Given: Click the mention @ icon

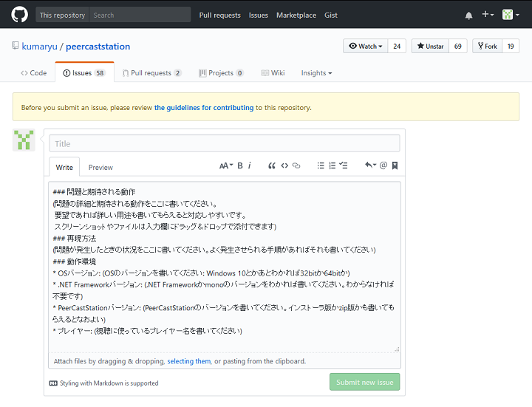Looking at the screenshot, I should pos(383,165).
